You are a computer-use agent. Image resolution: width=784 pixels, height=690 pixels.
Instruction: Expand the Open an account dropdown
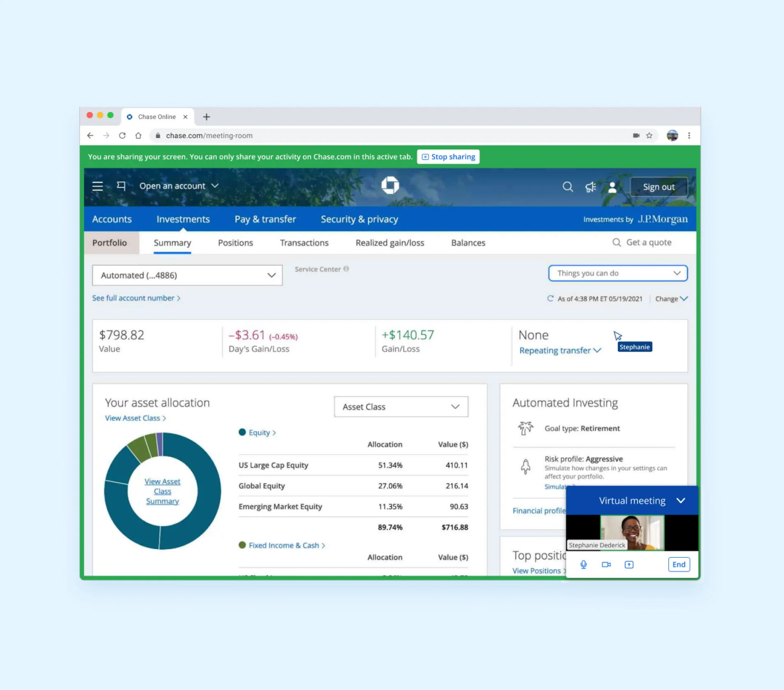(x=179, y=186)
